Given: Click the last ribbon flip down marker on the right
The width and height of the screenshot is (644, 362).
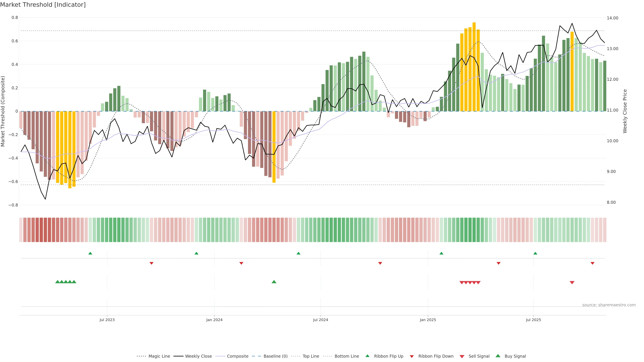Looking at the screenshot, I should (593, 263).
